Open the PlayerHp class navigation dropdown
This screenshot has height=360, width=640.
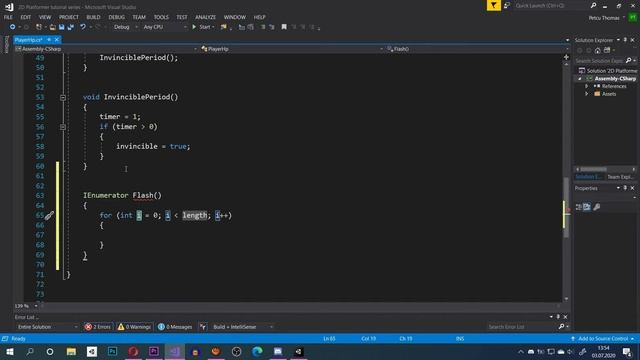[292, 49]
